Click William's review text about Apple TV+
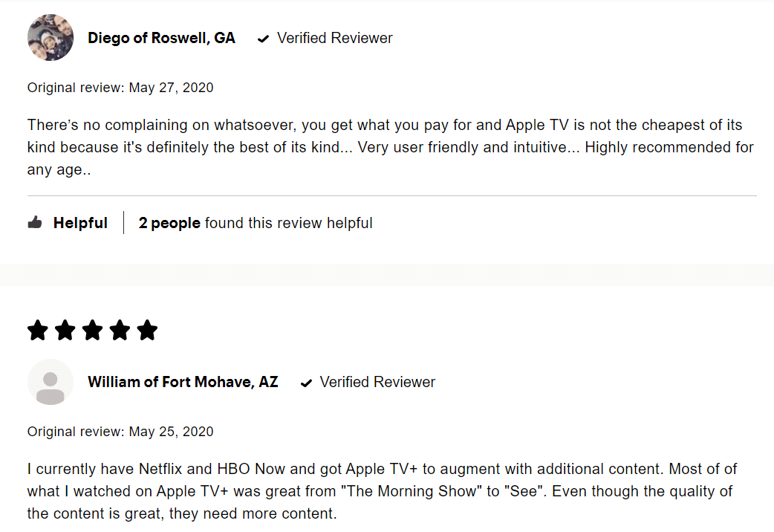 click(x=382, y=491)
